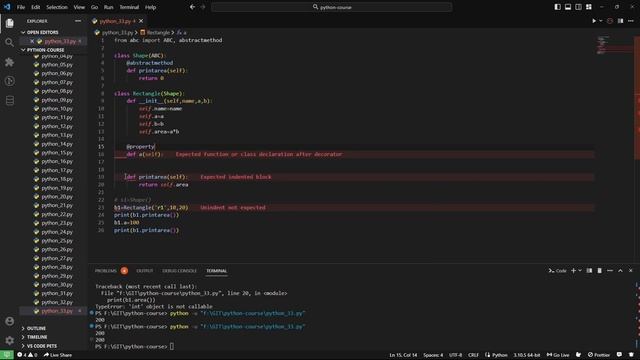Switch to the Output panel tab

(x=144, y=271)
